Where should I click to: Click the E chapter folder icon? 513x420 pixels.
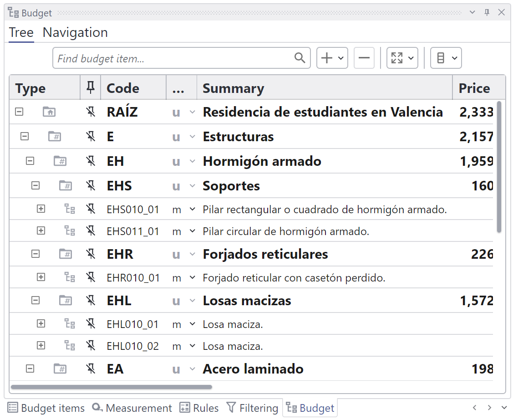55,136
